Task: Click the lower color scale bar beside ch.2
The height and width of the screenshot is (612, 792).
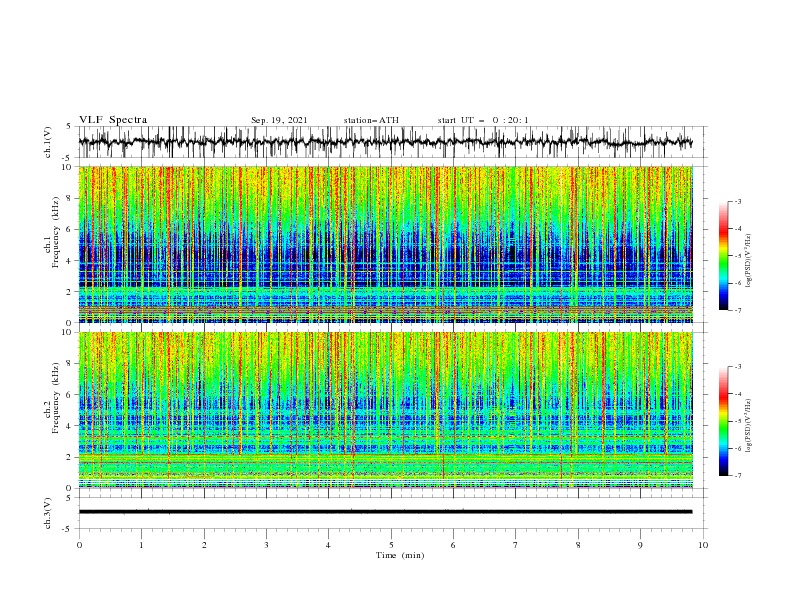Action: [x=723, y=421]
